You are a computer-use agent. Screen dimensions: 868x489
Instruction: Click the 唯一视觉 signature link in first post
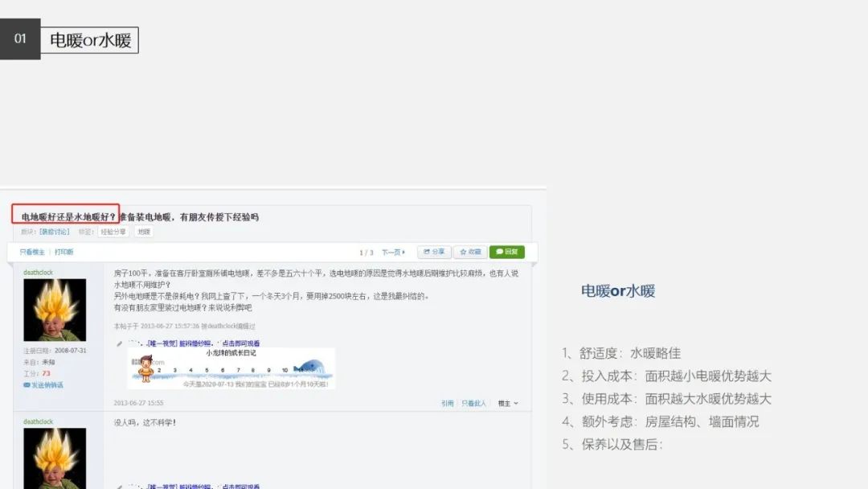pyautogui.click(x=180, y=343)
